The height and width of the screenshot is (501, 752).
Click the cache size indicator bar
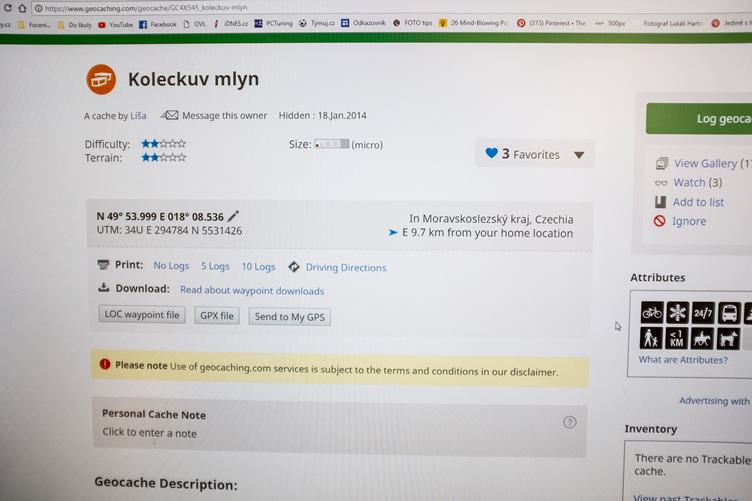click(332, 144)
